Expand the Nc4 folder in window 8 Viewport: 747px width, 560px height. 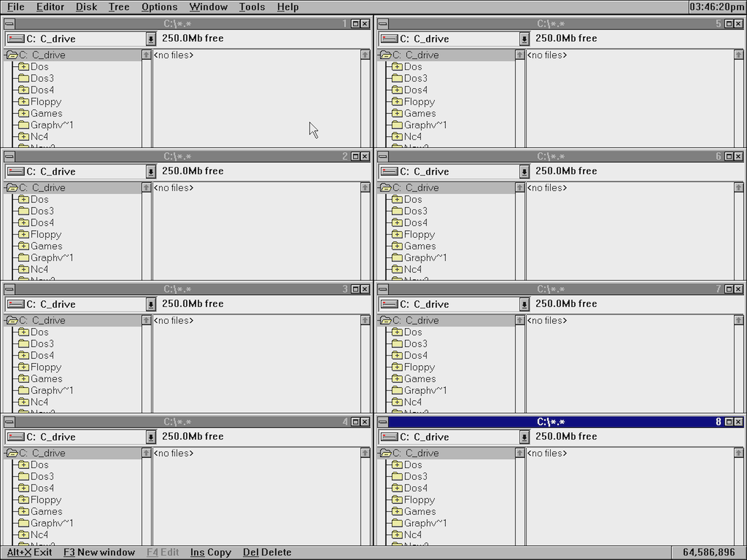tap(397, 535)
